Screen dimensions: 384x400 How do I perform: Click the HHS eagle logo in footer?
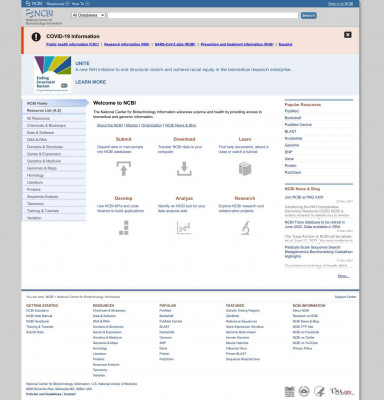319,391
